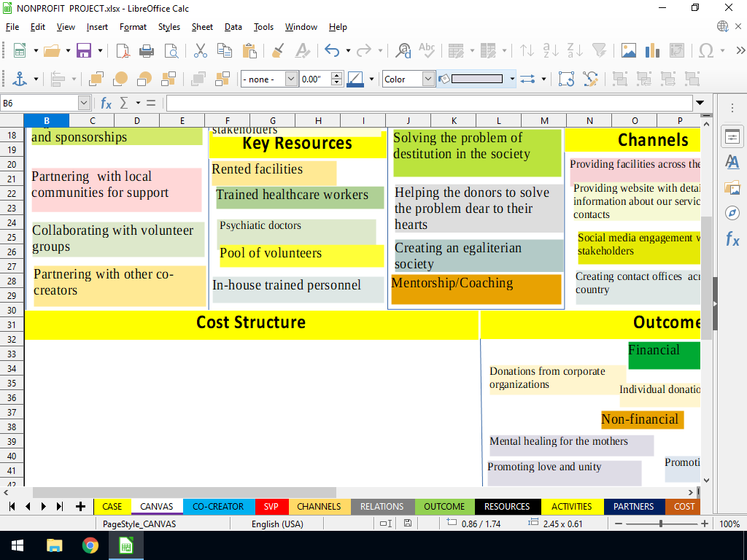Select column header J
The image size is (747, 560).
click(409, 121)
